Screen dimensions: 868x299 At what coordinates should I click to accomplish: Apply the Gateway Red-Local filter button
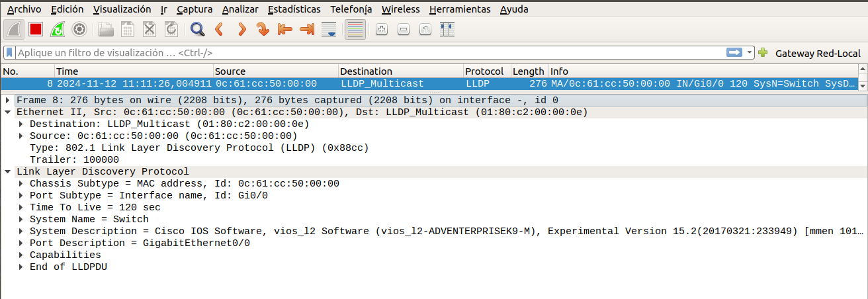818,53
